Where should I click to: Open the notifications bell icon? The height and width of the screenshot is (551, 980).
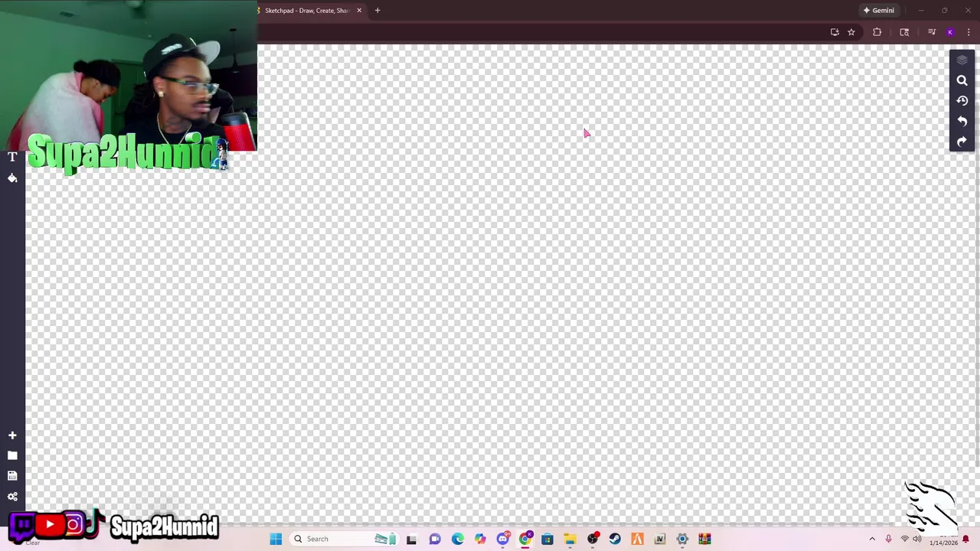(x=965, y=539)
